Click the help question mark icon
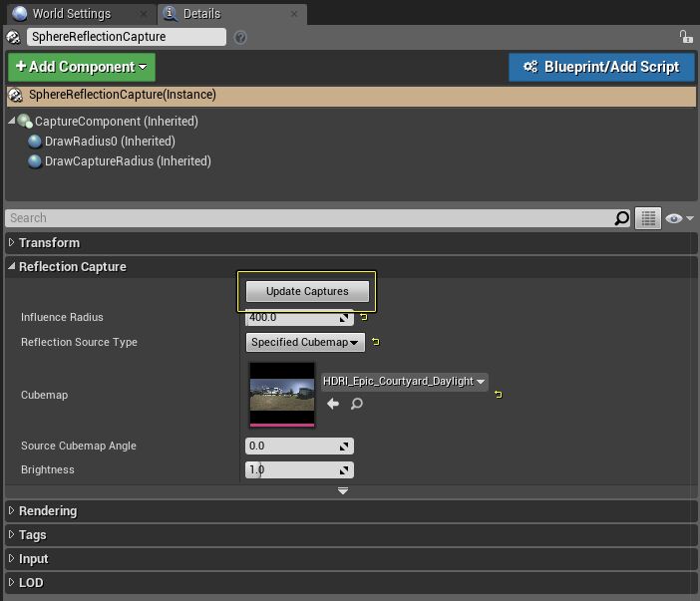700x601 pixels. [240, 37]
